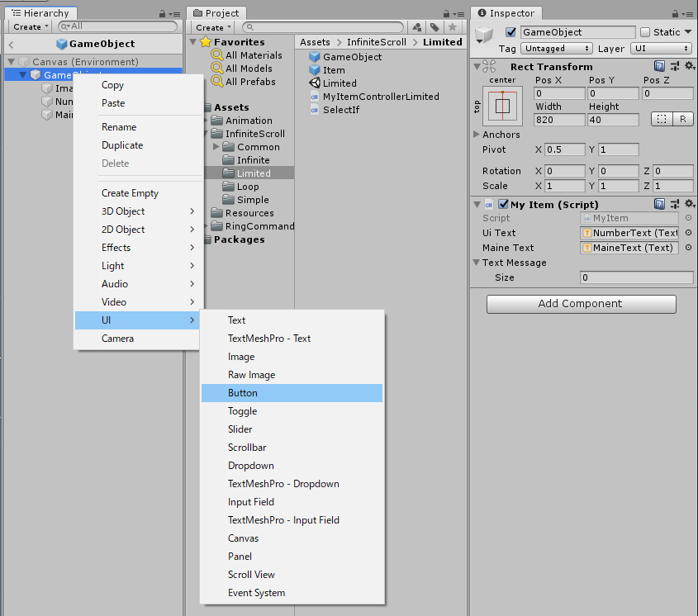
Task: Open My Item script preset icon
Action: point(674,204)
